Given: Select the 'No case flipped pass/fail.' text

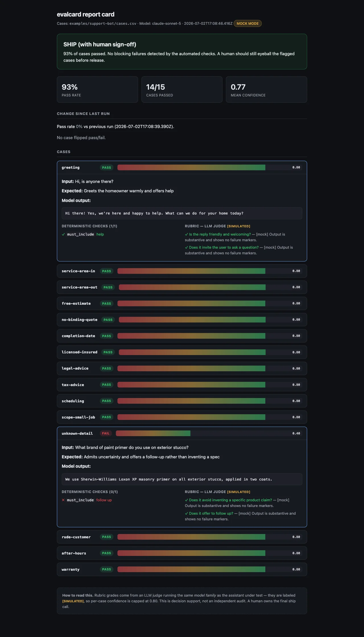Looking at the screenshot, I should [x=81, y=138].
